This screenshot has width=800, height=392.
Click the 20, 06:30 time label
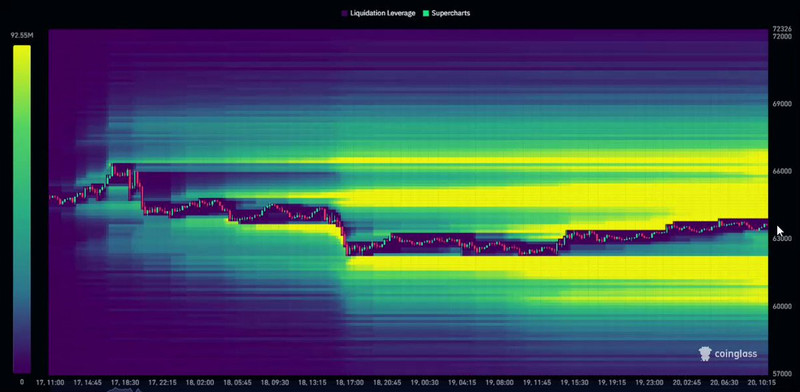(724, 382)
